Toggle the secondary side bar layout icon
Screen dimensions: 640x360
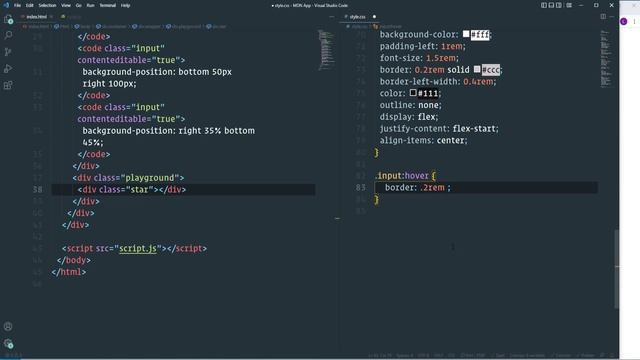coord(559,5)
